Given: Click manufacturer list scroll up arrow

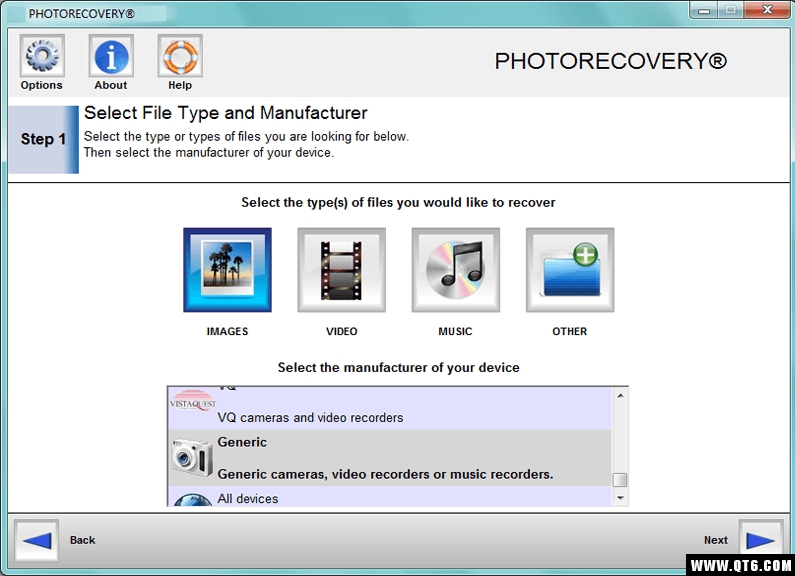Looking at the screenshot, I should coord(620,395).
